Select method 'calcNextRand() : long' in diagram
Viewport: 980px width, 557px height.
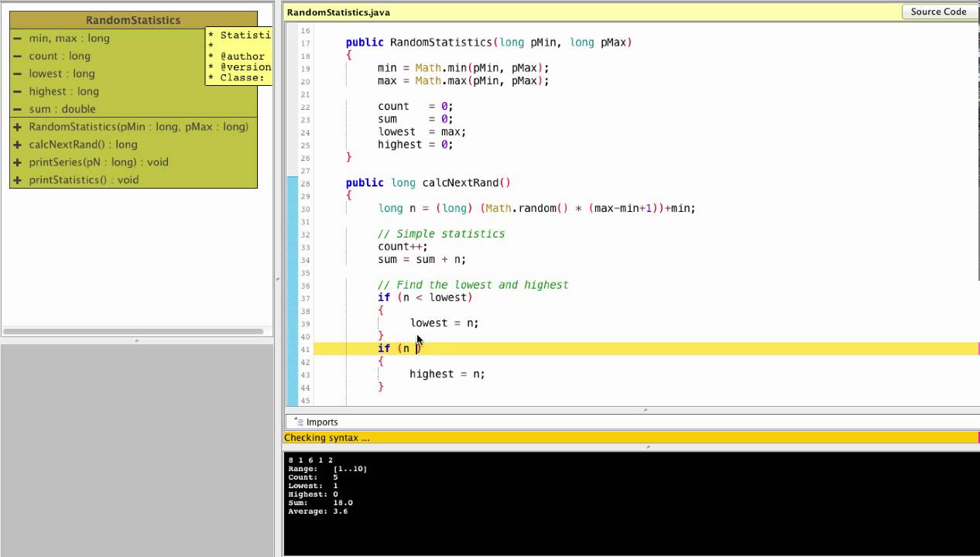[83, 145]
